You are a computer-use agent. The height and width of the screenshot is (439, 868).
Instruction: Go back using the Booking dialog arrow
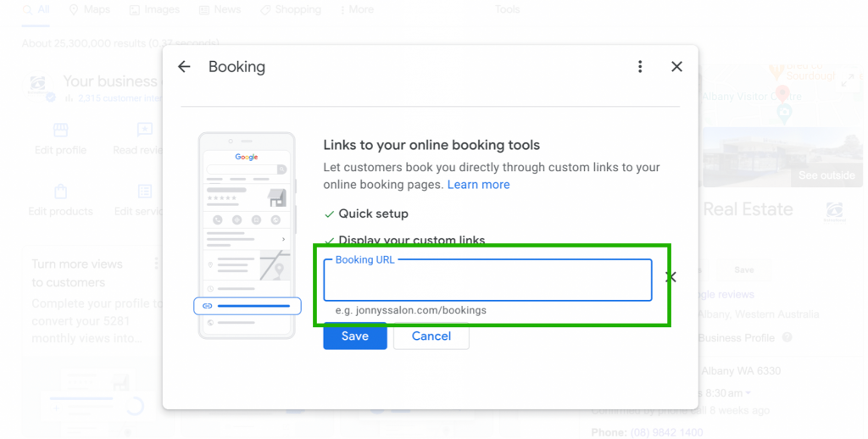(184, 67)
